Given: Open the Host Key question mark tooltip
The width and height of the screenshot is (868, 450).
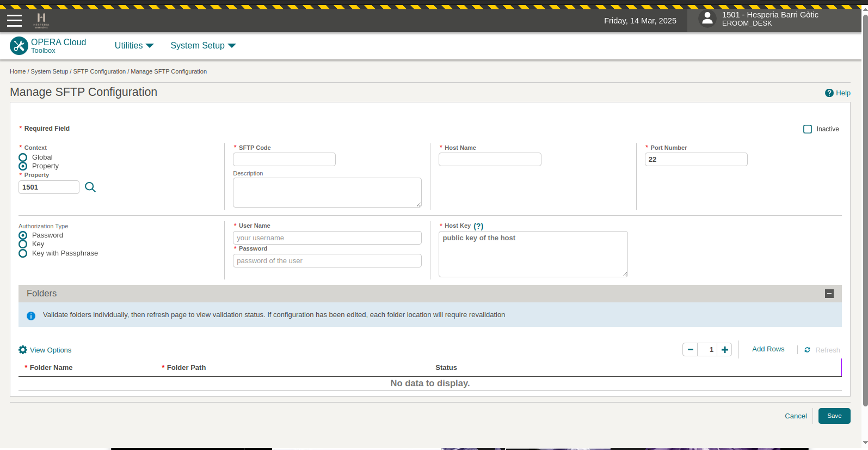Looking at the screenshot, I should click(x=478, y=226).
